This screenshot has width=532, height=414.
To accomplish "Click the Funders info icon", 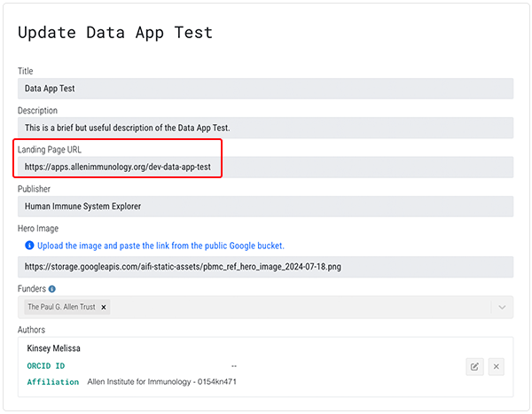I will tap(52, 289).
